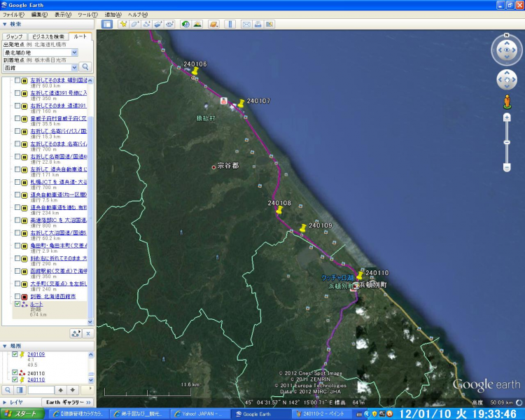525x420 pixels.
Task: Open the 表示(V) menu
Action: [63, 15]
